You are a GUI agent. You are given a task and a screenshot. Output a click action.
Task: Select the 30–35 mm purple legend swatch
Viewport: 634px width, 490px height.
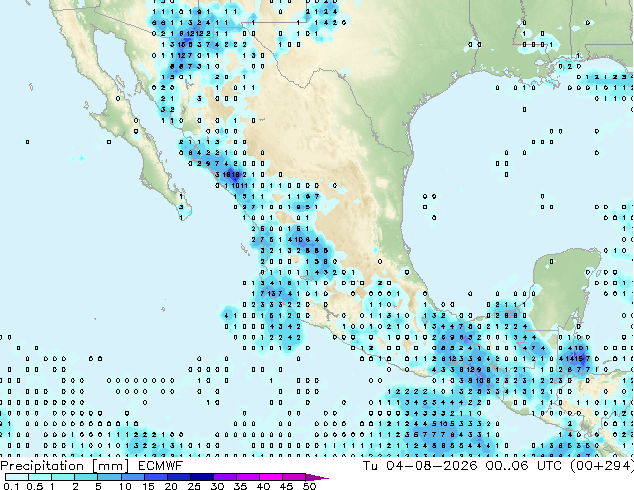tap(224, 477)
